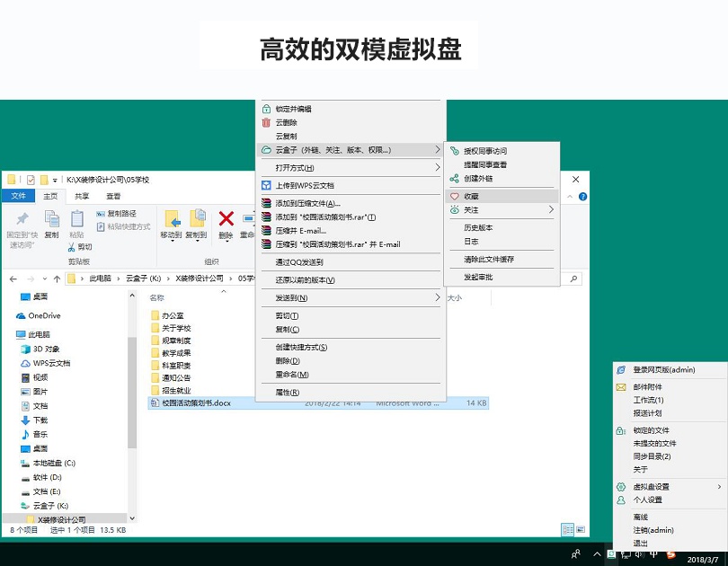Click the person icon for 个人设置
Viewport: 728px width, 566px height.
pos(621,500)
